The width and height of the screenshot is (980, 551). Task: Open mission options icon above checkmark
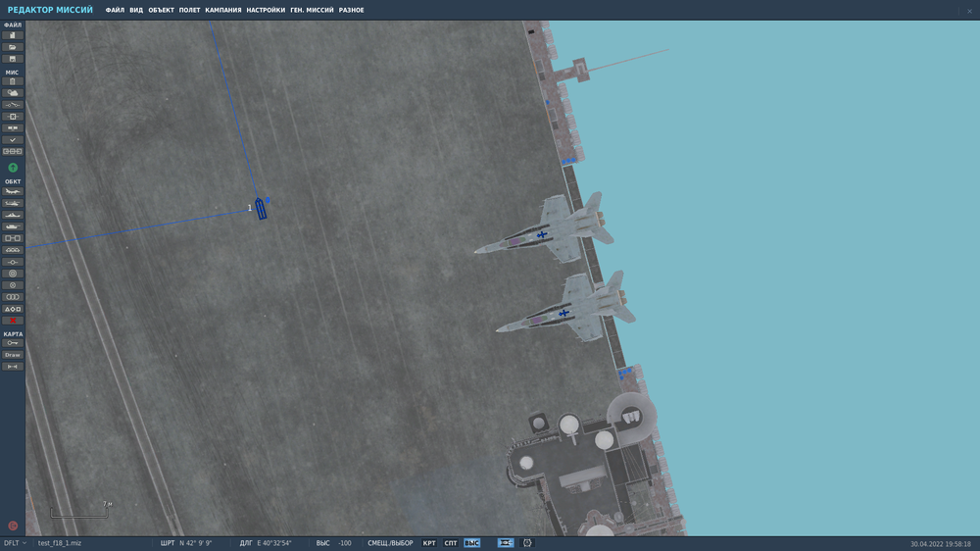(x=13, y=128)
